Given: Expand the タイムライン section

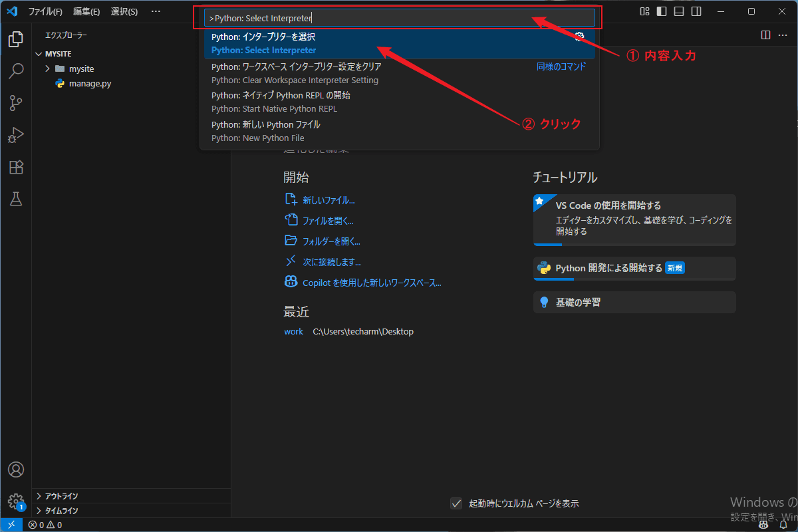Looking at the screenshot, I should [x=131, y=511].
